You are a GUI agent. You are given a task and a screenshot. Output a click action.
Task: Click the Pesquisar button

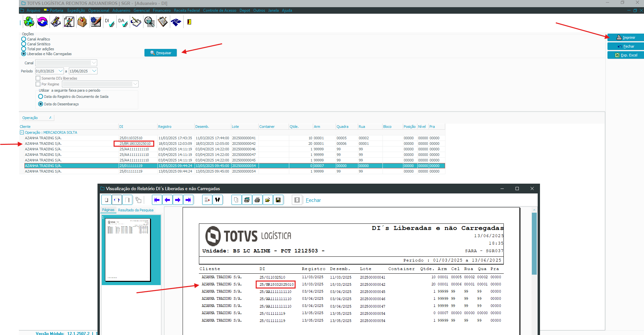pos(160,53)
